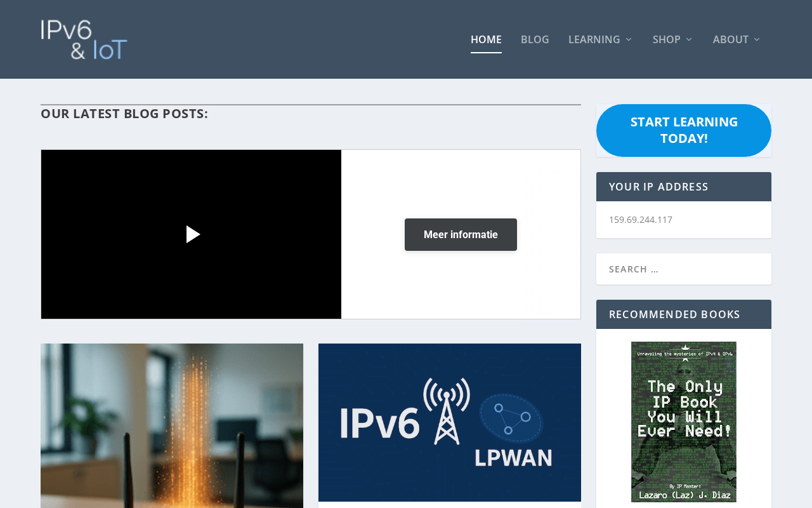Open the IPv6 LPWAN post thumbnail

point(450,422)
